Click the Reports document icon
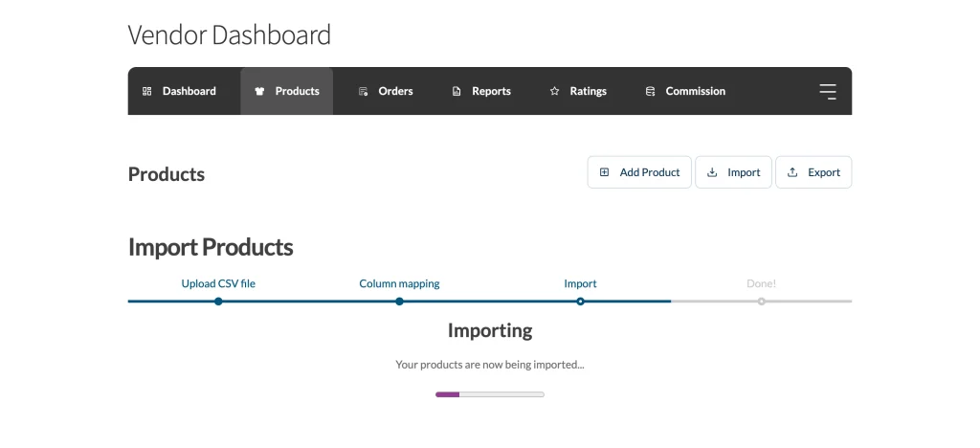The height and width of the screenshot is (448, 980). point(457,91)
